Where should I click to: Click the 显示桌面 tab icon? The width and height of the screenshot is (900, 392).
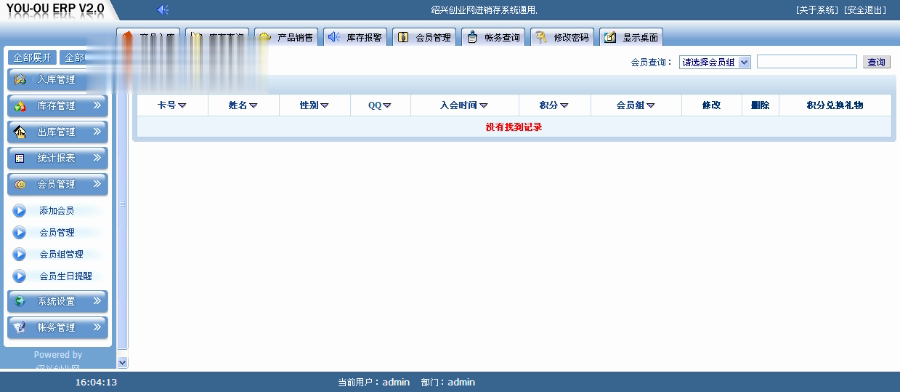[x=610, y=37]
